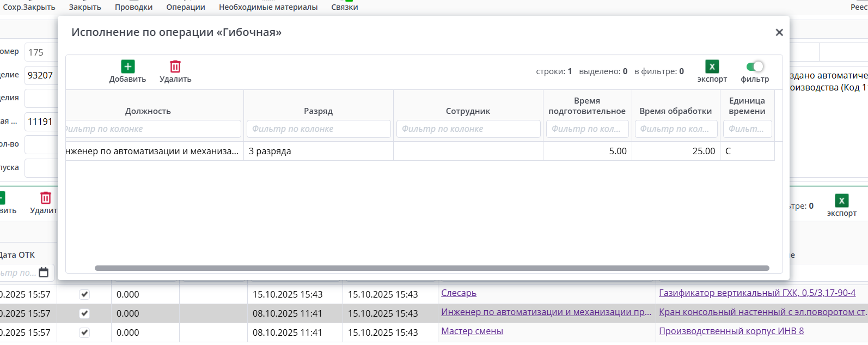The image size is (868, 345).
Task: Open Производственный корпус ИНВ 8 link
Action: [x=731, y=331]
